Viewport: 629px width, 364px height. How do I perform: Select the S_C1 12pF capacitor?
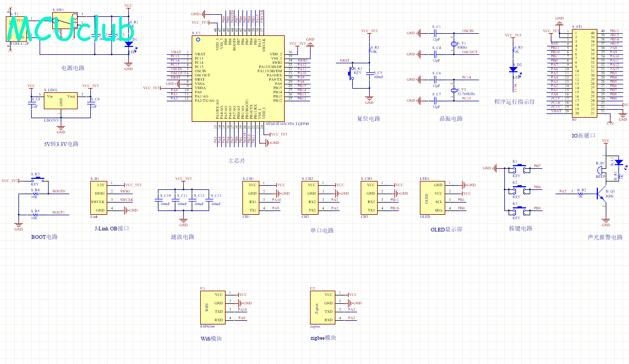click(435, 33)
